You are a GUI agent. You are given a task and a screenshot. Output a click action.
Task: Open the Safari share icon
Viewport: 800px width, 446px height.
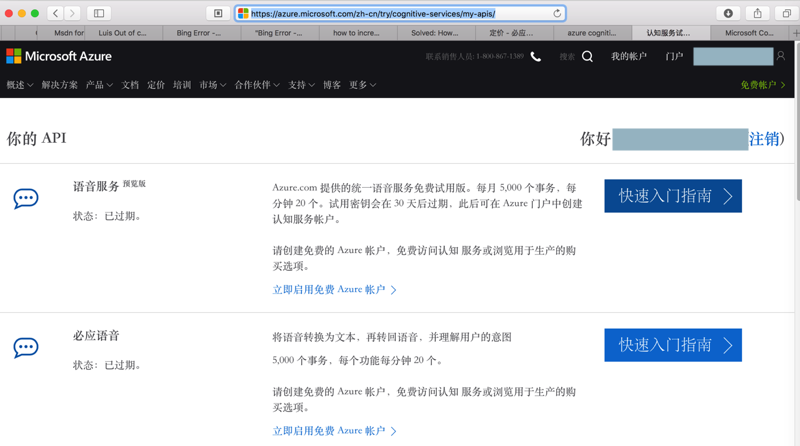[757, 13]
